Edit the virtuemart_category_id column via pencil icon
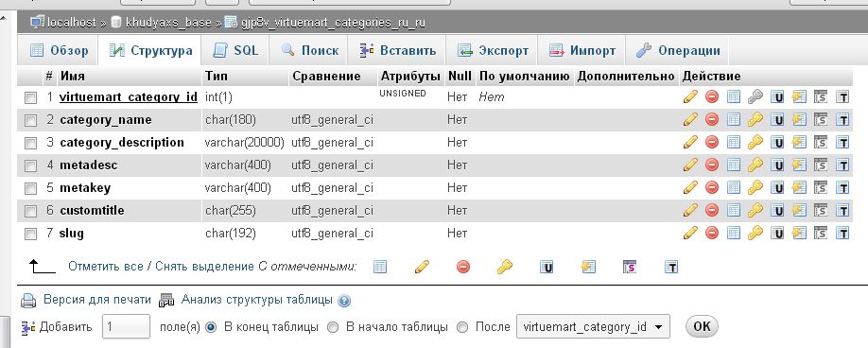The width and height of the screenshot is (868, 348). (x=689, y=97)
